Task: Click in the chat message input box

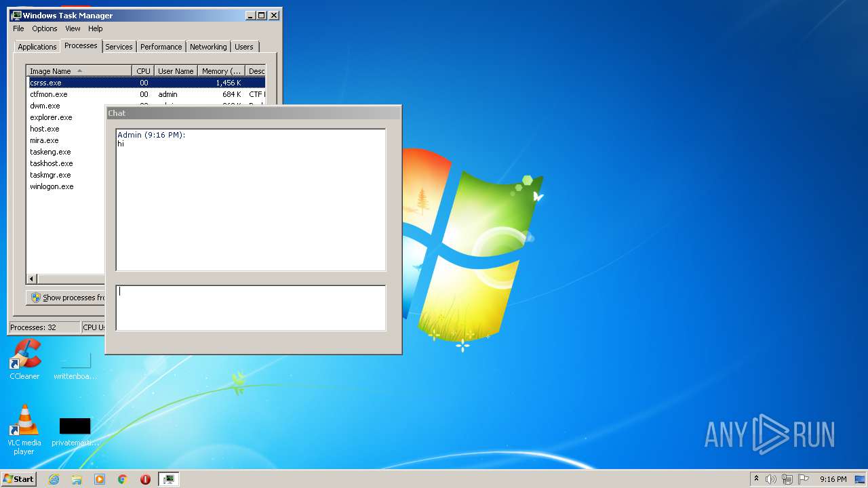Action: click(x=251, y=308)
